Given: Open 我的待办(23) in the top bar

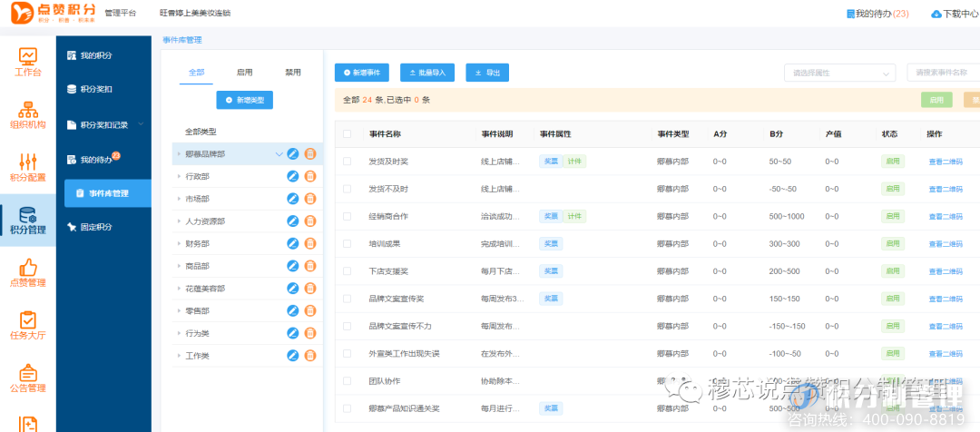Looking at the screenshot, I should pos(877,13).
